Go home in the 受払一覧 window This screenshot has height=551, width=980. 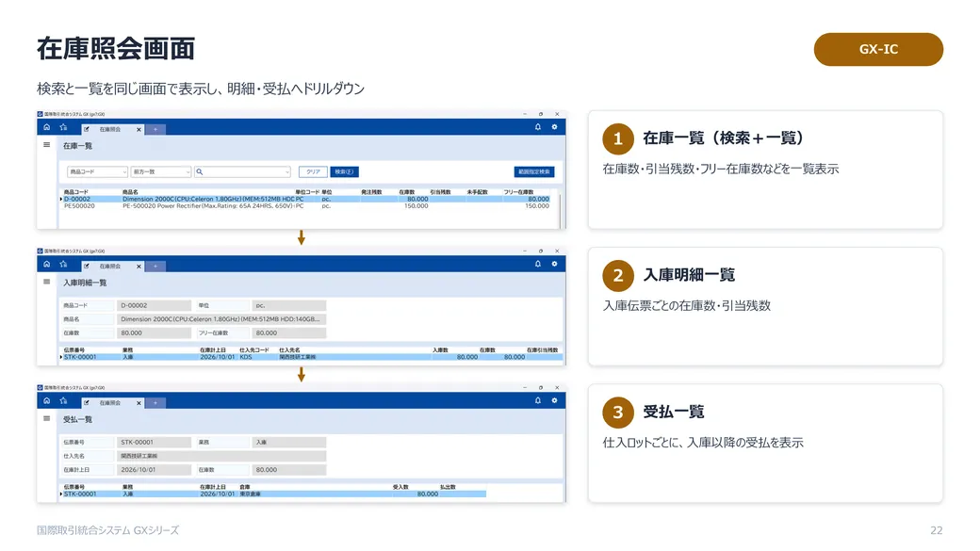point(47,401)
